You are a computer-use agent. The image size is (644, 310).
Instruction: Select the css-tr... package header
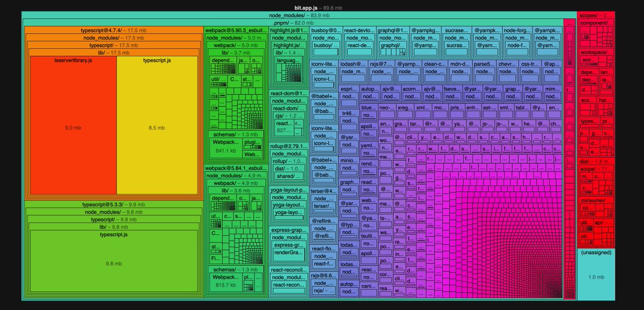click(x=530, y=64)
